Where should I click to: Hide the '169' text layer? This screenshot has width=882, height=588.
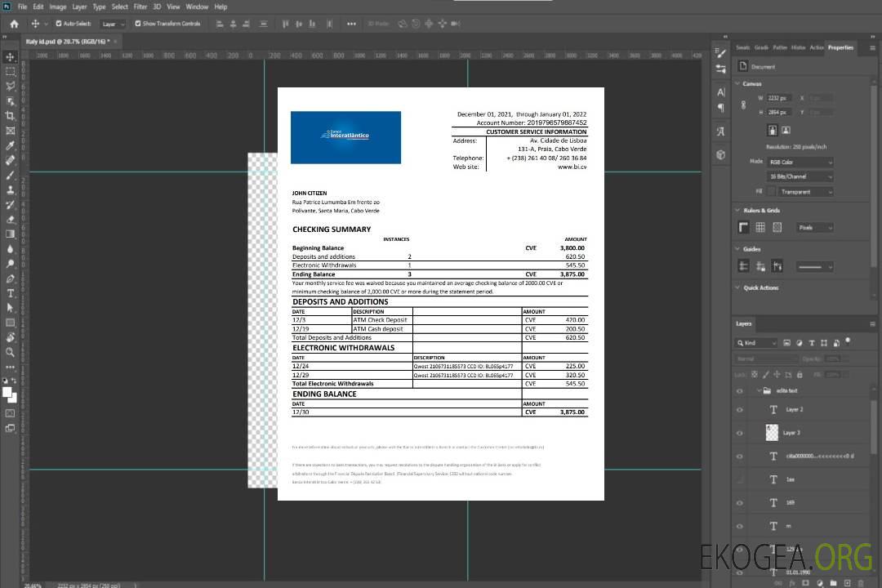pyautogui.click(x=740, y=503)
